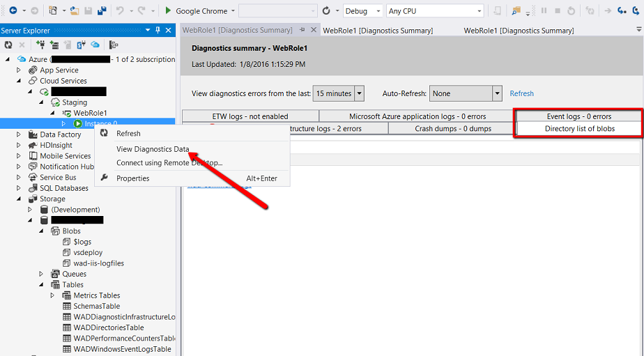
Task: Click the Stop Debugging square icon
Action: click(x=558, y=10)
